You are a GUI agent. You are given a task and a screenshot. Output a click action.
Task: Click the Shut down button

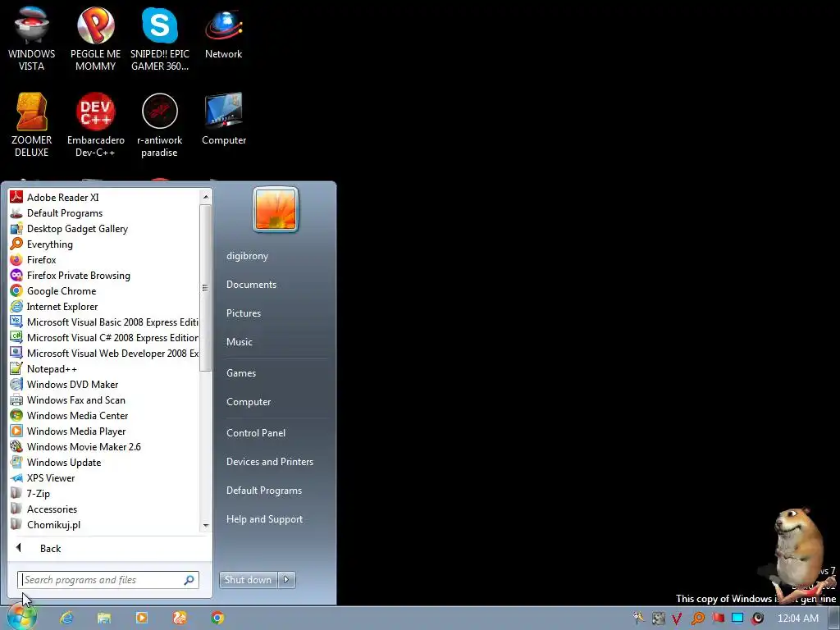click(x=249, y=579)
